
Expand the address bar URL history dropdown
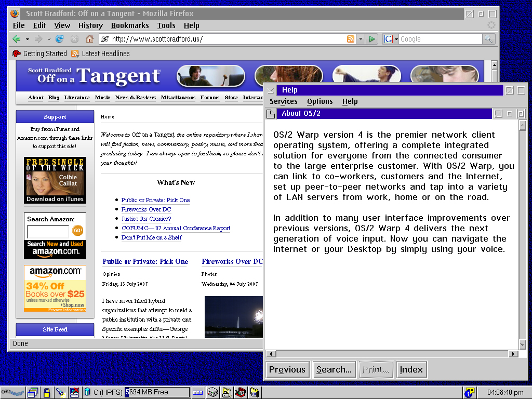click(x=361, y=39)
